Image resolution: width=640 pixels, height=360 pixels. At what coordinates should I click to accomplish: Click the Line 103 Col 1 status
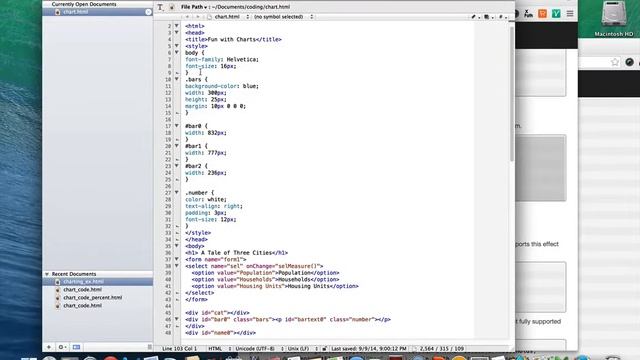point(179,349)
